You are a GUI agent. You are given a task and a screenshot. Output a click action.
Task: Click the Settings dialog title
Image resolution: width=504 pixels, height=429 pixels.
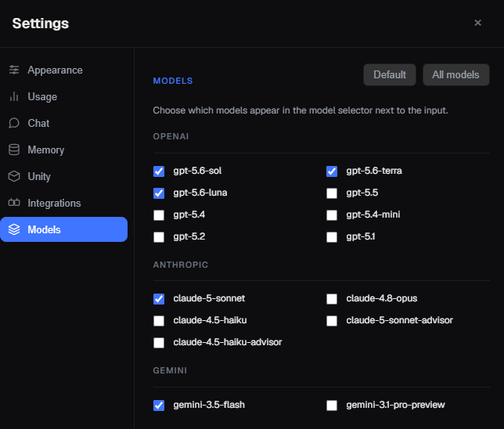coord(41,23)
